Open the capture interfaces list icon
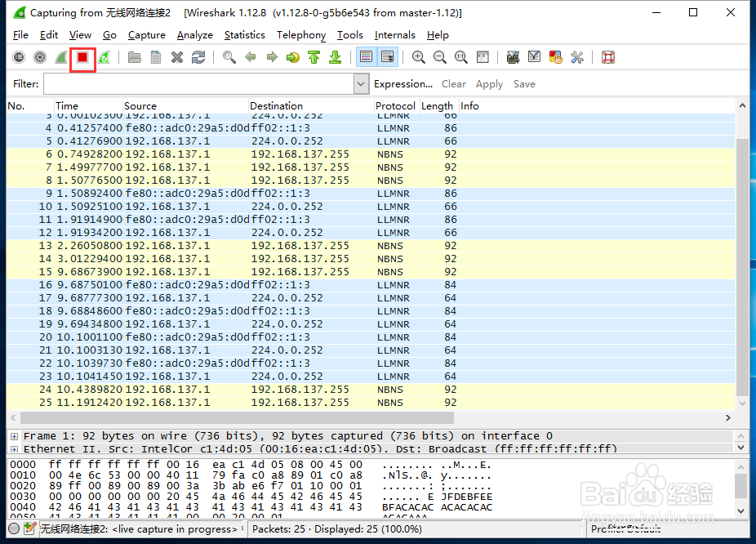The height and width of the screenshot is (544, 756). click(19, 57)
